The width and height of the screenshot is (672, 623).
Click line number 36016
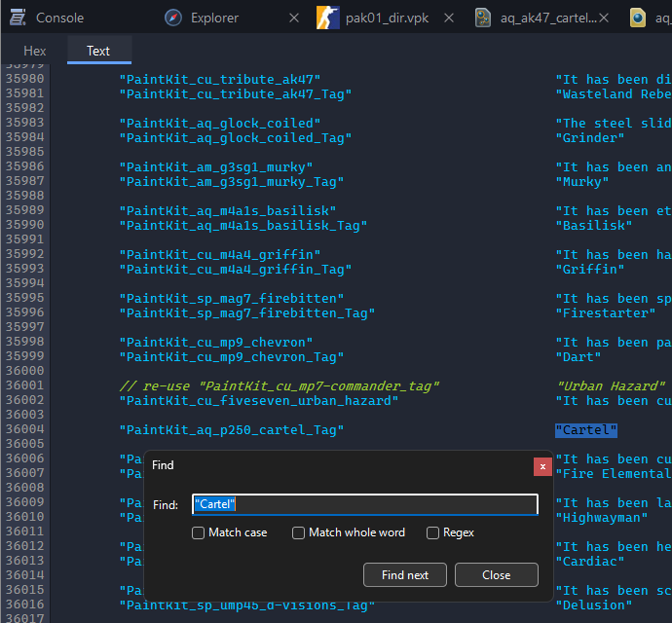pos(25,605)
